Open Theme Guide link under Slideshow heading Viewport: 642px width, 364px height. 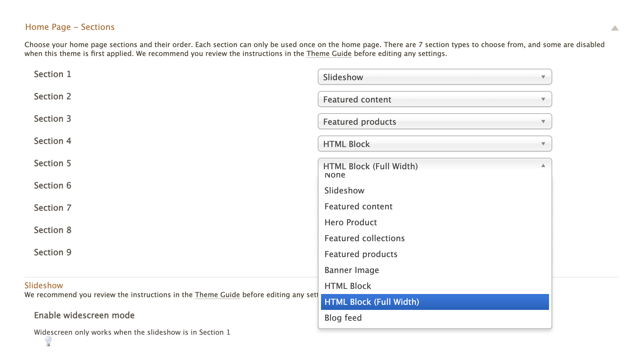pyautogui.click(x=217, y=295)
